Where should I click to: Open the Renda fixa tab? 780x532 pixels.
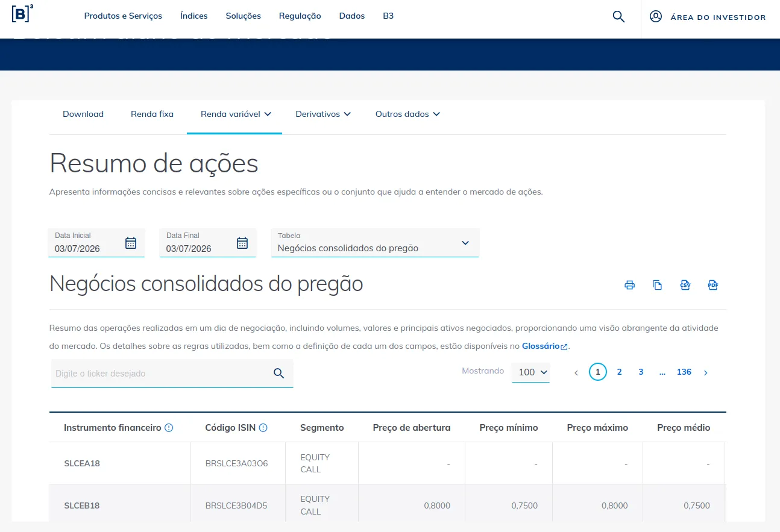(x=152, y=114)
